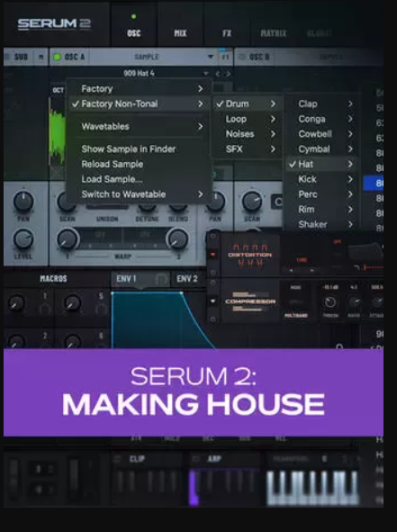Choose Reload Sample menu entry
Image resolution: width=397 pixels, height=532 pixels.
click(140, 164)
